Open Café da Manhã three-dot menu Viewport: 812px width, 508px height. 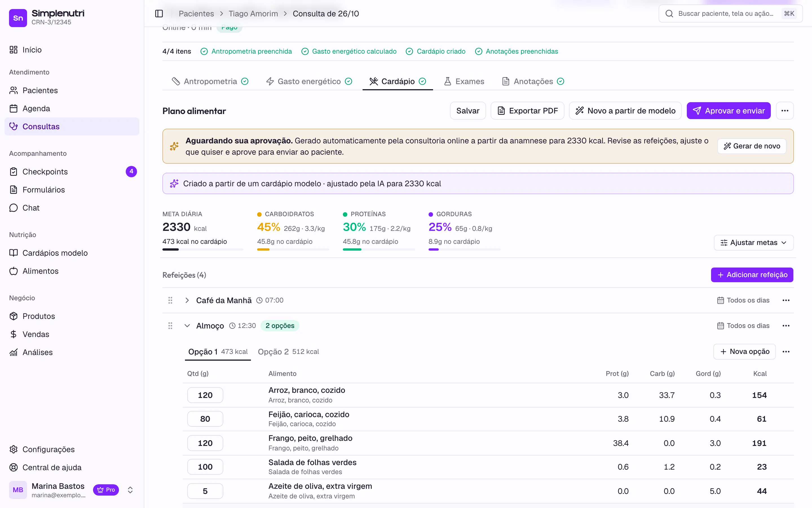tap(786, 300)
